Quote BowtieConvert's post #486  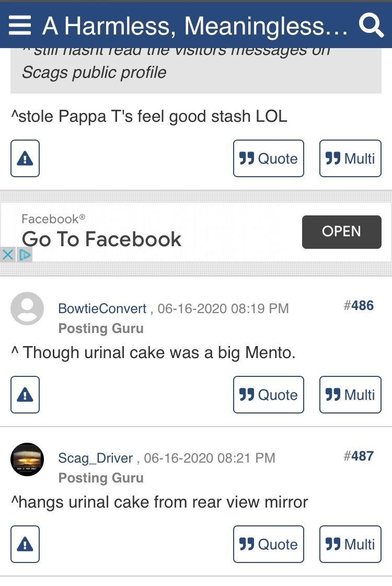click(x=268, y=395)
